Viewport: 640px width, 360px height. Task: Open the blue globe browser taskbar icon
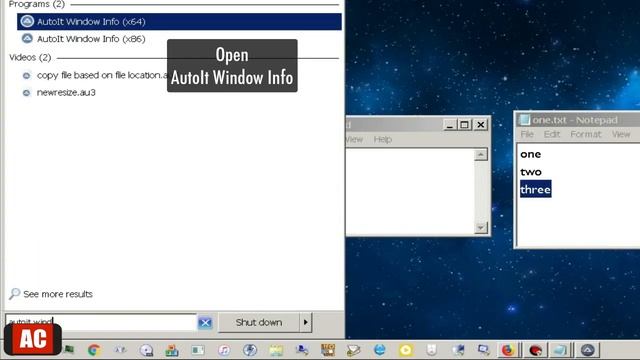point(379,350)
